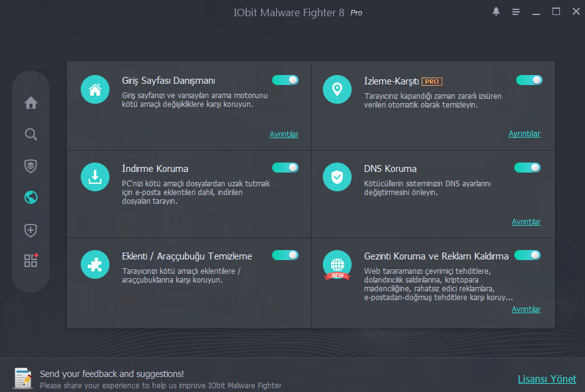This screenshot has width=585, height=392.
Task: Click the shield check DNS Koruma icon
Action: tap(337, 177)
